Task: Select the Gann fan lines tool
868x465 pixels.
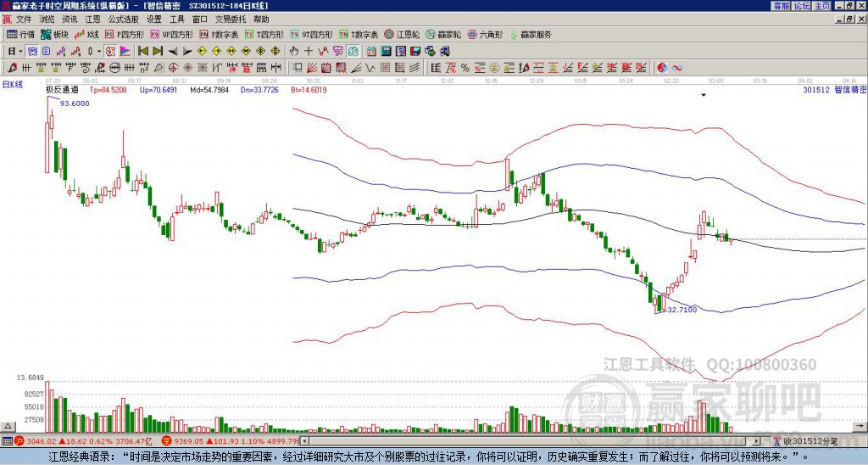Action: click(312, 68)
